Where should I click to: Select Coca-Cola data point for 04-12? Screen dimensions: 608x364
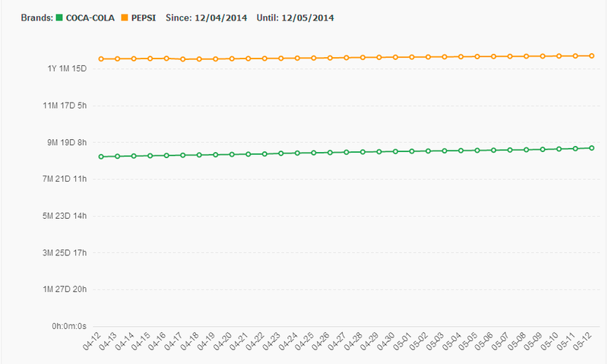pos(101,157)
